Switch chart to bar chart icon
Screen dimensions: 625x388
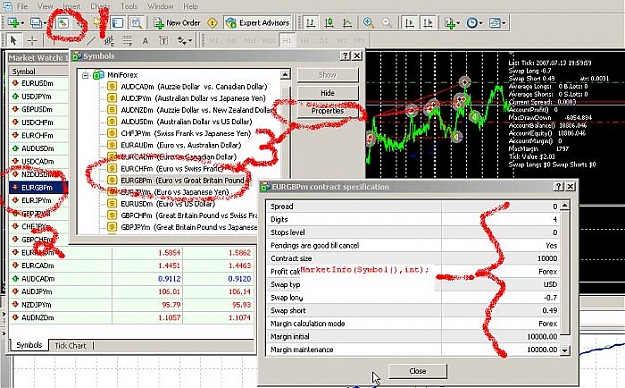pos(310,23)
